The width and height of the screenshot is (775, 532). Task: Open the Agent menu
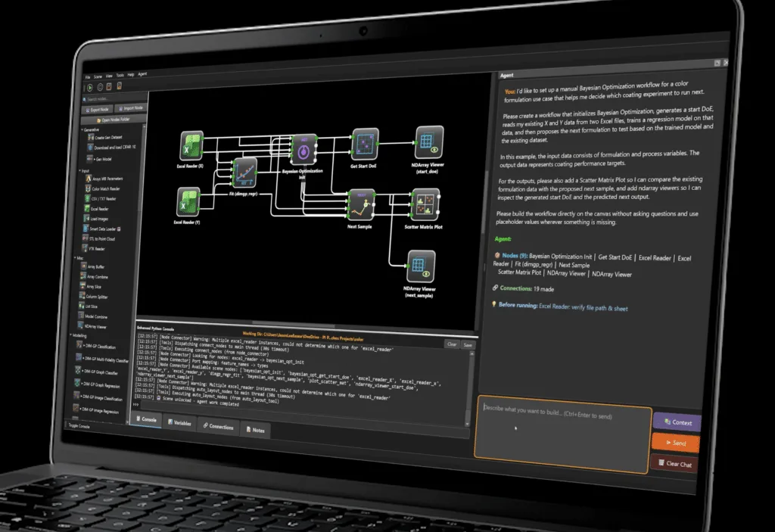pyautogui.click(x=142, y=74)
